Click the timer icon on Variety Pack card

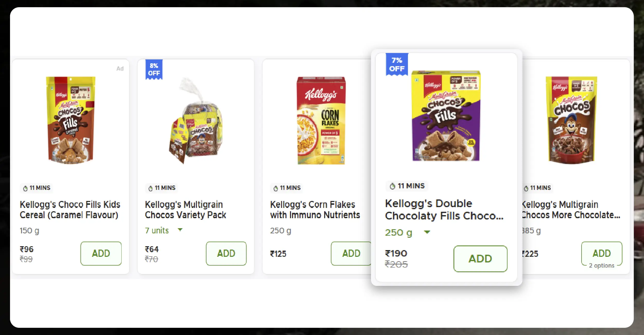150,188
